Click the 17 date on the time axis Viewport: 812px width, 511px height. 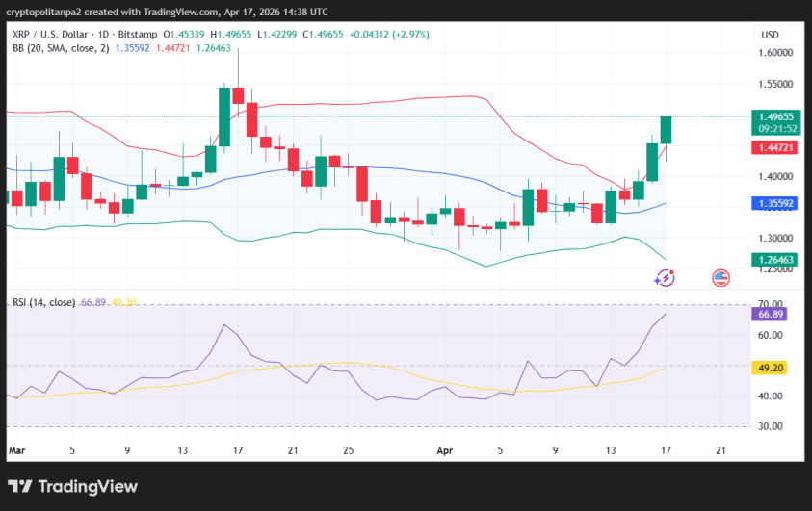coord(666,449)
